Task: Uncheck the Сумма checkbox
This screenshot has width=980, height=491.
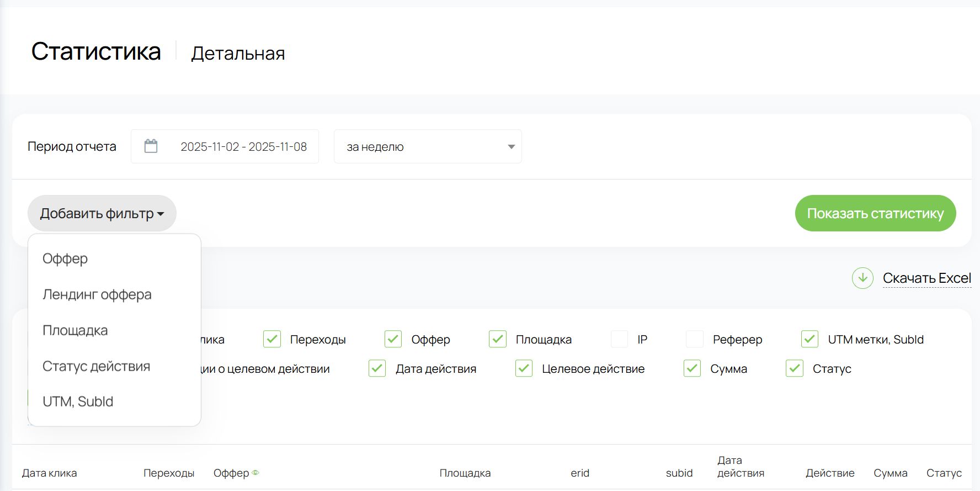Action: (x=692, y=368)
